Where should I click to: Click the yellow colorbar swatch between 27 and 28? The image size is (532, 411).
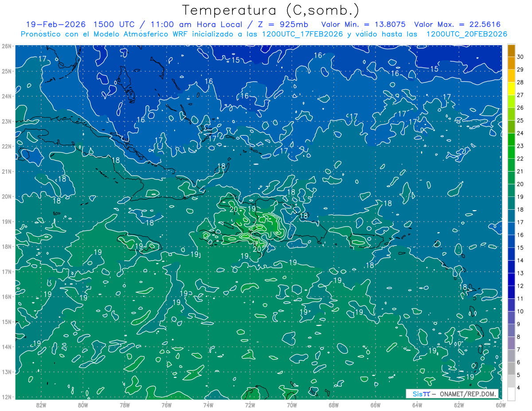point(511,89)
